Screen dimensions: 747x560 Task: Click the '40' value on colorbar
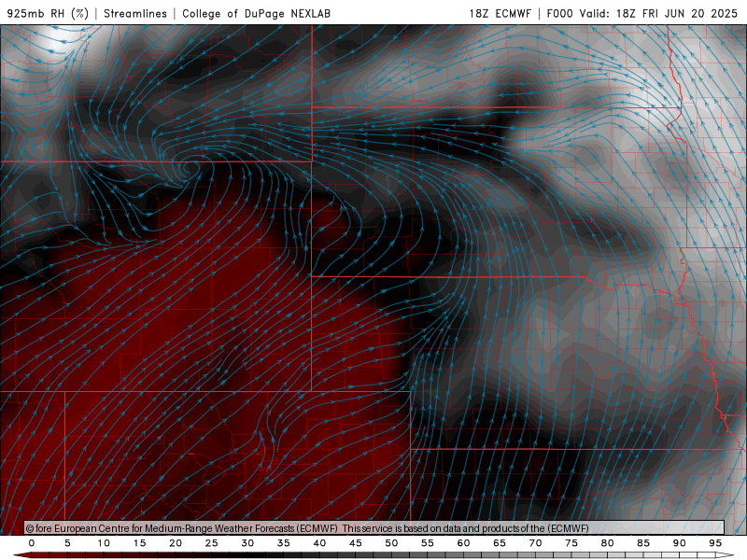point(319,543)
